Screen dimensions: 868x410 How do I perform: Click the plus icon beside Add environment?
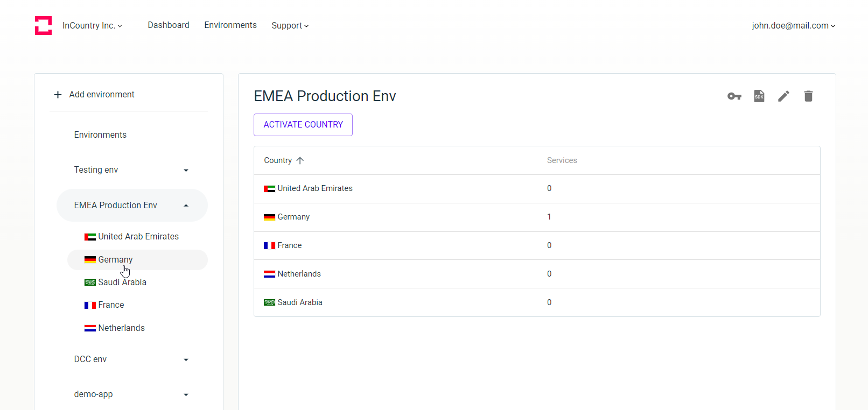(58, 95)
